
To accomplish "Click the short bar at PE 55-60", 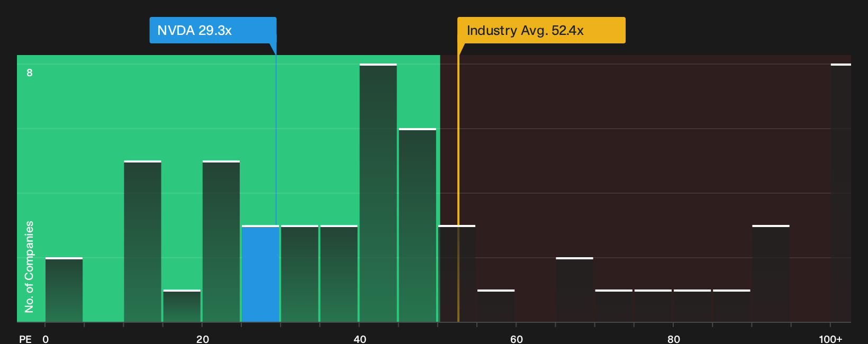I will (x=496, y=306).
